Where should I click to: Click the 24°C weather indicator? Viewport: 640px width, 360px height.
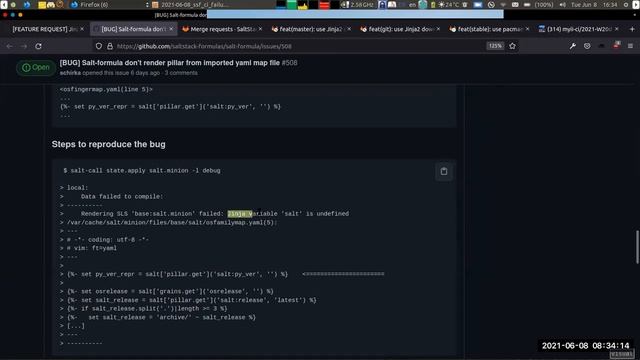coord(449,4)
